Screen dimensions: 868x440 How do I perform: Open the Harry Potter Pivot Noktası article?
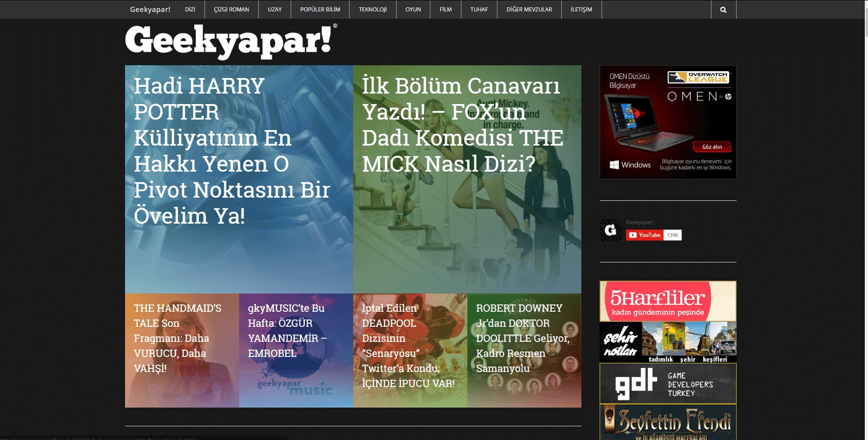[x=239, y=179]
